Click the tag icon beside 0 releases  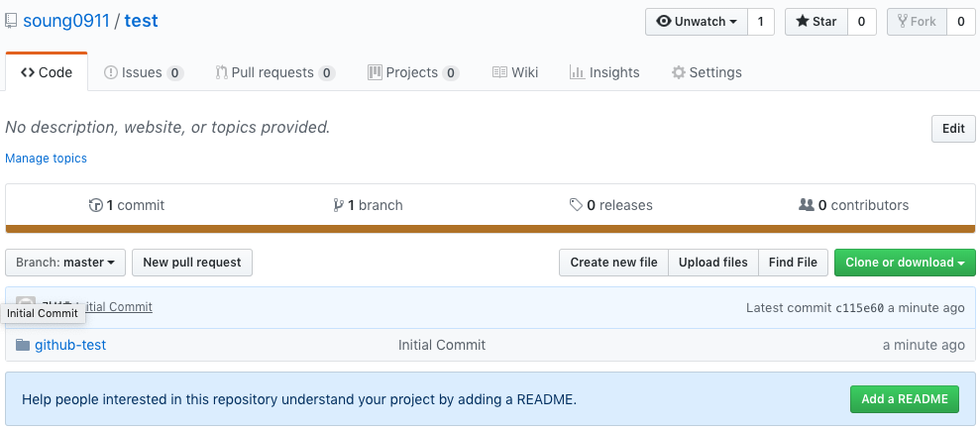(576, 205)
